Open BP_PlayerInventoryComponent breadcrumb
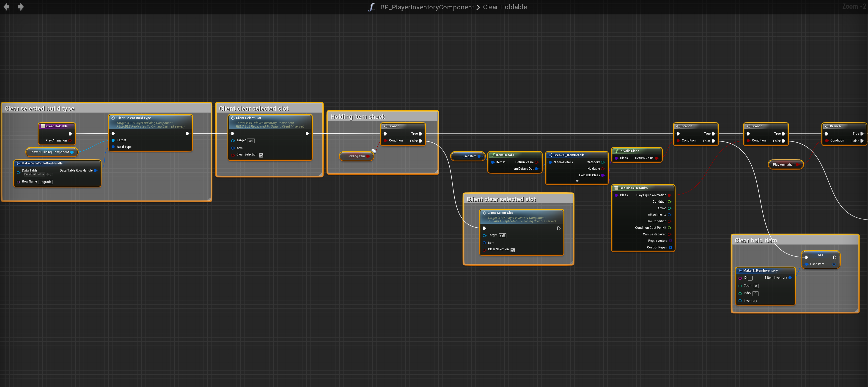This screenshot has width=868, height=387. click(427, 7)
